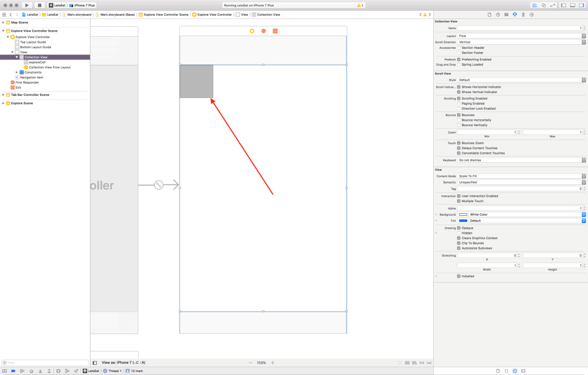Toggle Shows Horizontal Indicator
The height and width of the screenshot is (375, 588).
(x=459, y=87)
